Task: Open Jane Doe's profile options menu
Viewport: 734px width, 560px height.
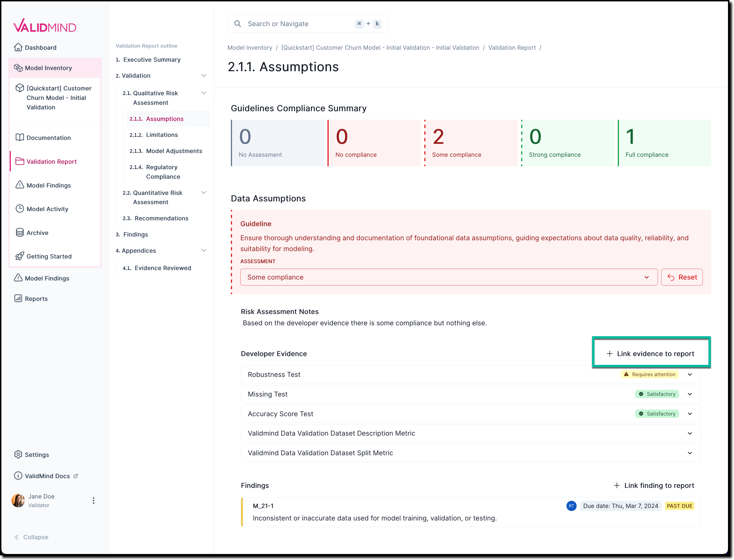Action: [94, 500]
